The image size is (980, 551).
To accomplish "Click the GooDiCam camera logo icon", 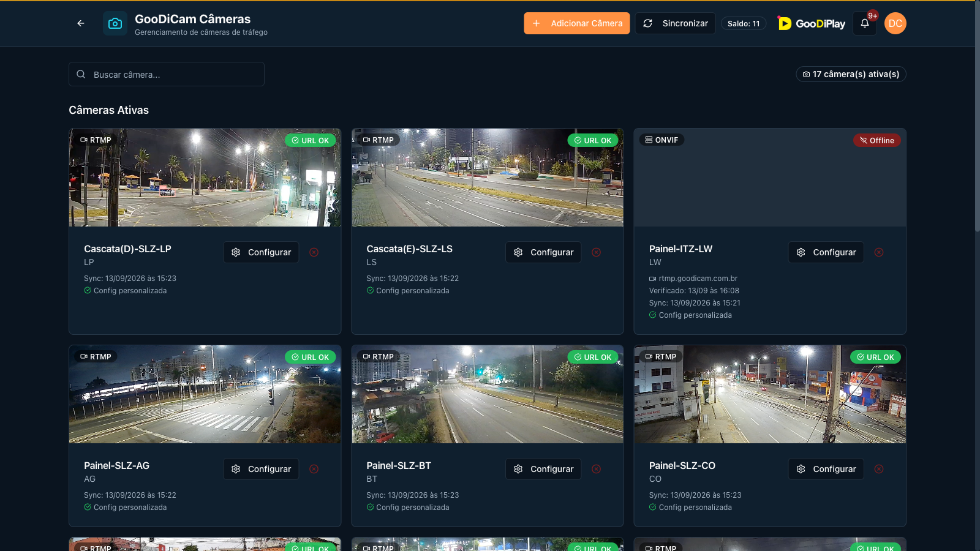I will (x=115, y=23).
